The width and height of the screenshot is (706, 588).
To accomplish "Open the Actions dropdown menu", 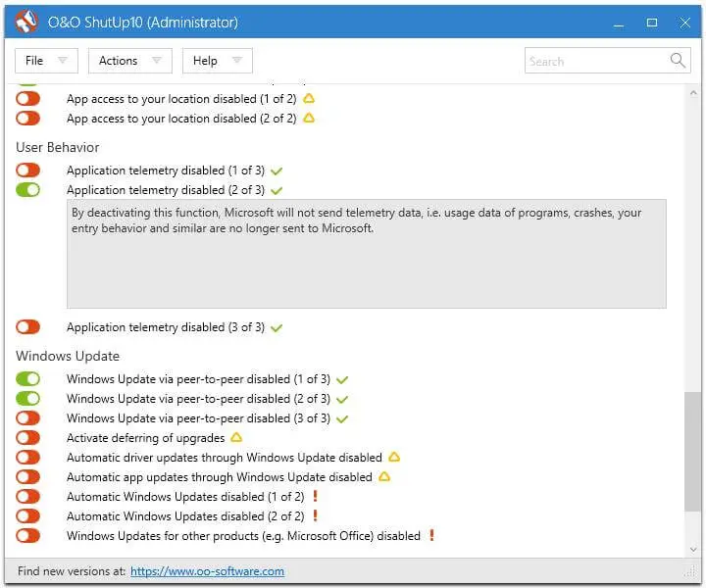I will click(x=130, y=61).
